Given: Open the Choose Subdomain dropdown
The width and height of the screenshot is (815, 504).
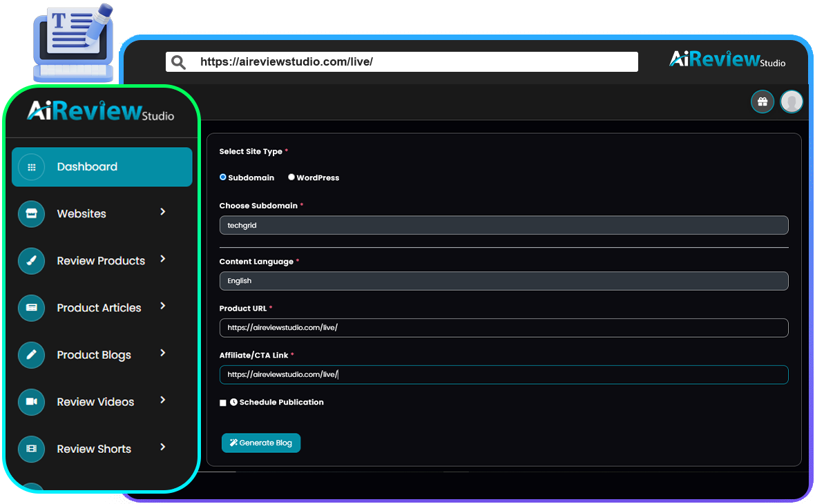Looking at the screenshot, I should tap(504, 225).
